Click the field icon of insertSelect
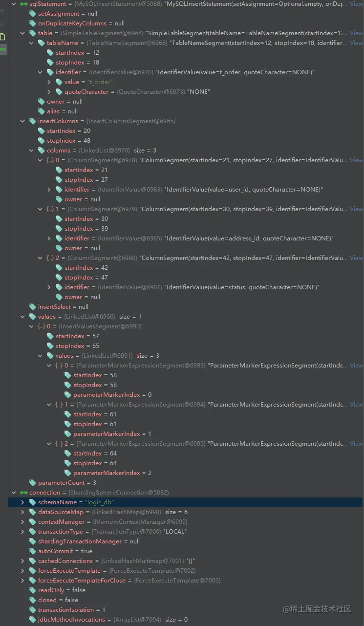364x626 pixels. tap(33, 307)
